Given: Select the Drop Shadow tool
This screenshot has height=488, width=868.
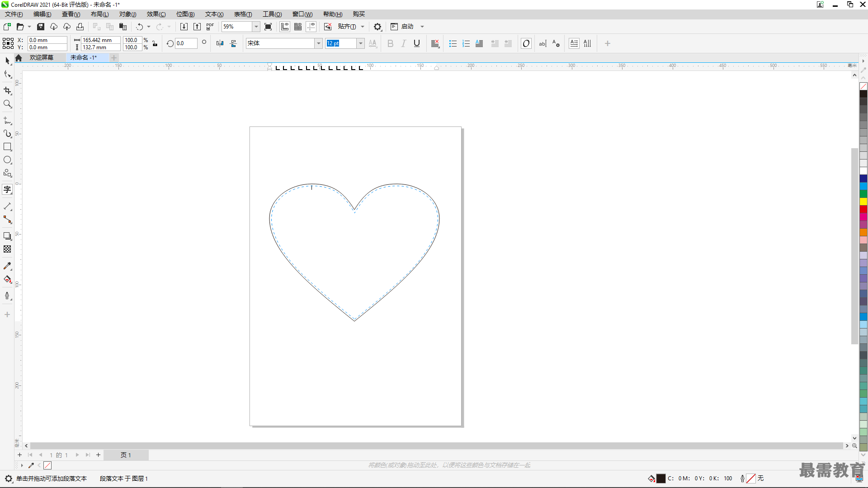Looking at the screenshot, I should click(x=7, y=236).
